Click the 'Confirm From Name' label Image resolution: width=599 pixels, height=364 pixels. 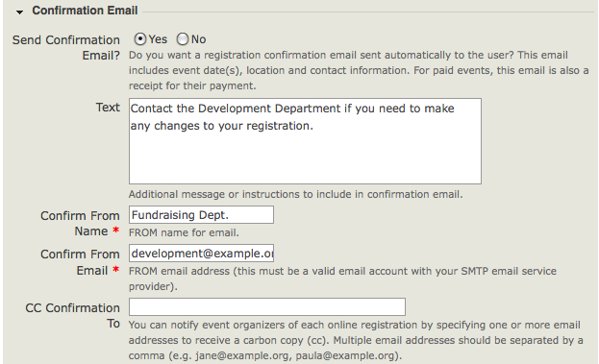point(80,223)
